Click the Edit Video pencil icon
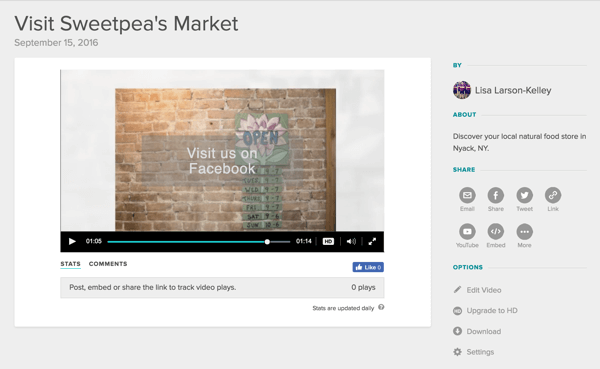The height and width of the screenshot is (369, 600). click(x=457, y=290)
